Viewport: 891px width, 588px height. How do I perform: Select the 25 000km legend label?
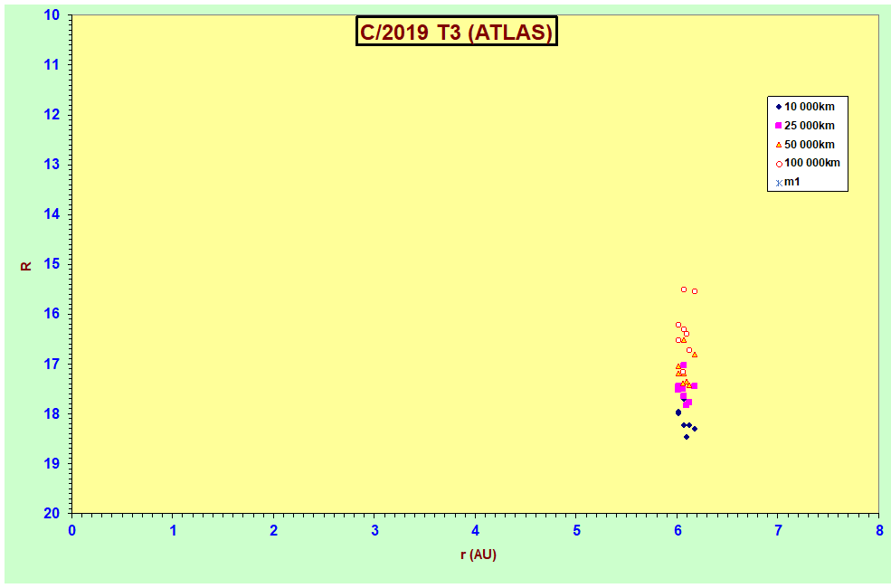810,126
